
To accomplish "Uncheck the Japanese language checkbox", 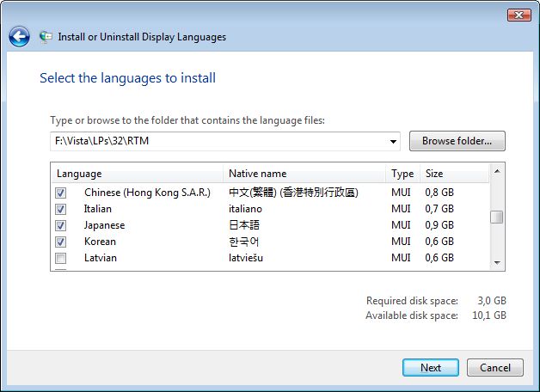I will click(x=60, y=225).
